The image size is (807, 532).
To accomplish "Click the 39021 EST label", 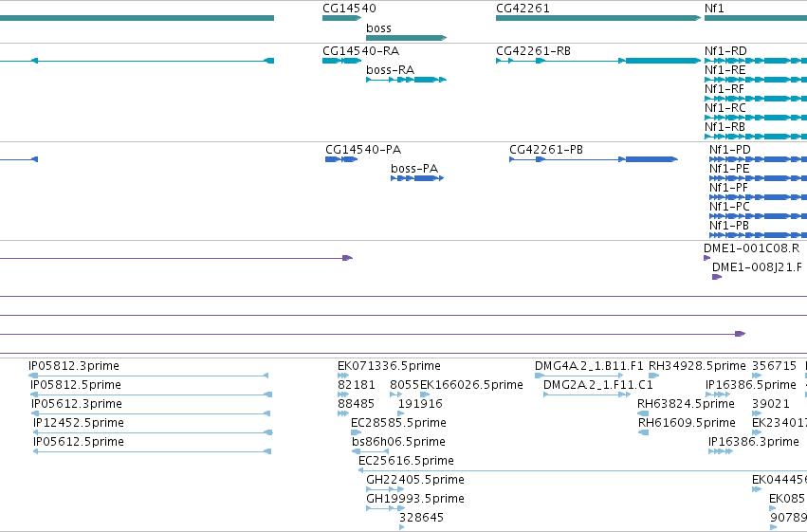I will [x=771, y=404].
